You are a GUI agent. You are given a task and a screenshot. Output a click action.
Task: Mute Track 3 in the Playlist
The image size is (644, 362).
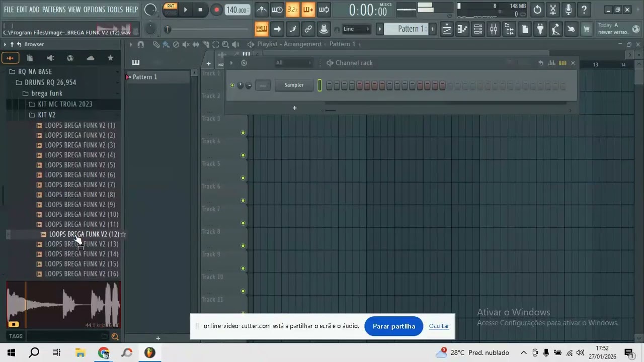point(243,133)
